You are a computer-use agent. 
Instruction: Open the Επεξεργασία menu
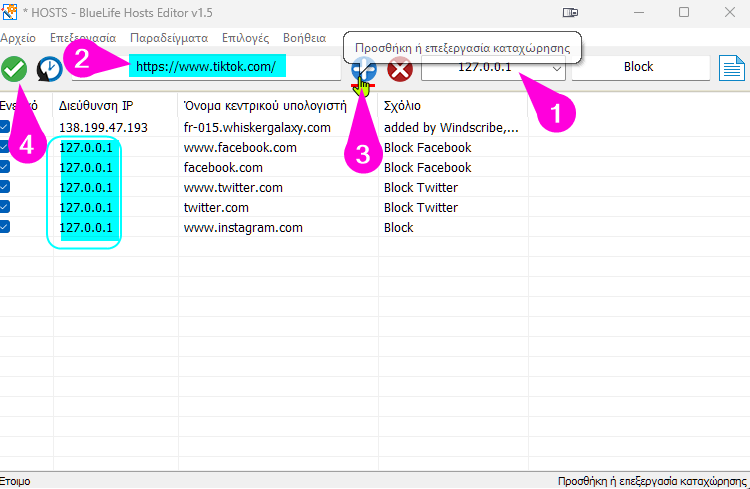coord(83,38)
